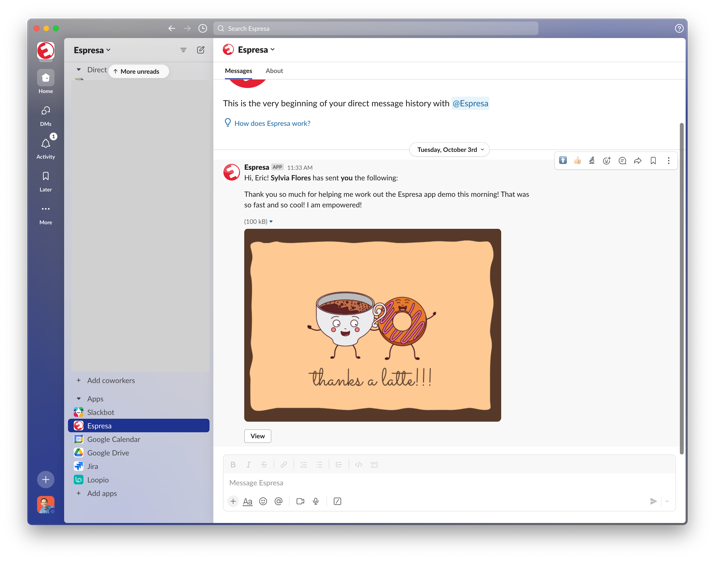715x565 pixels.
Task: Click the emoji picker in composer
Action: coord(263,501)
